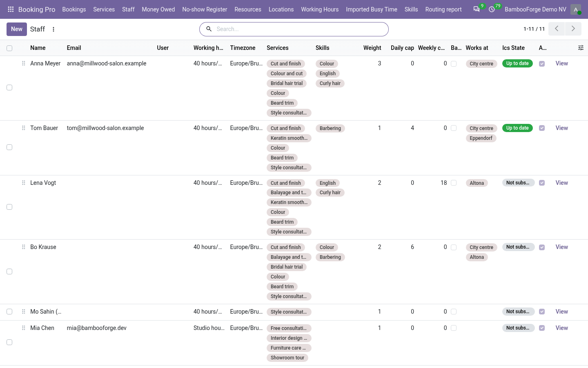The height and width of the screenshot is (368, 588).
Task: Click View link for Mia Chen
Action: click(562, 328)
